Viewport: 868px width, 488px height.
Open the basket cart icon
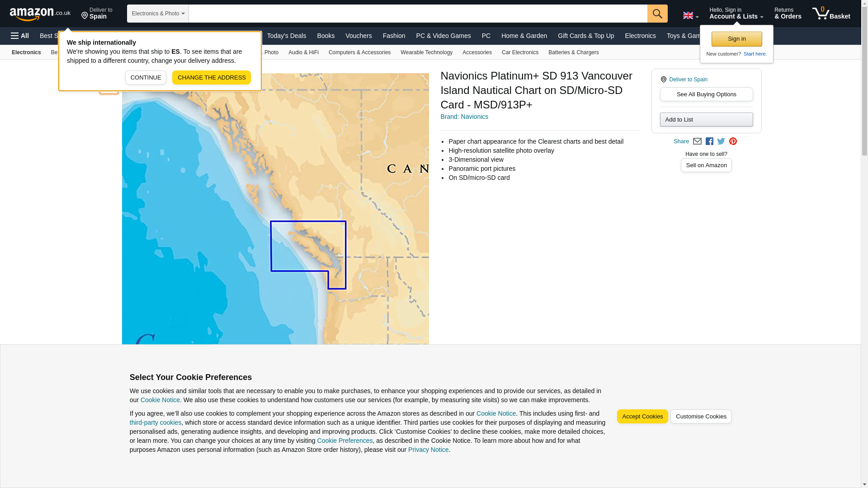(831, 14)
